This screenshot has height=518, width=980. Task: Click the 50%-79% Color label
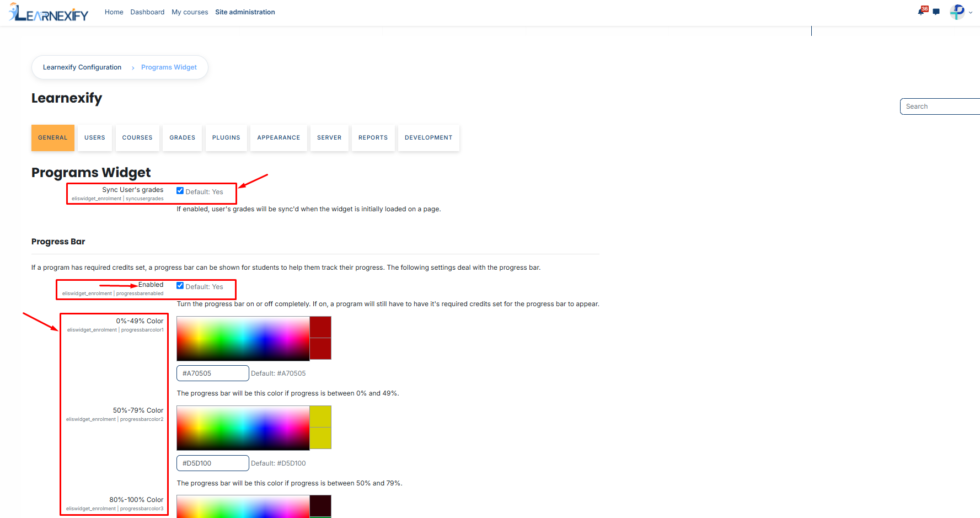[x=138, y=410]
